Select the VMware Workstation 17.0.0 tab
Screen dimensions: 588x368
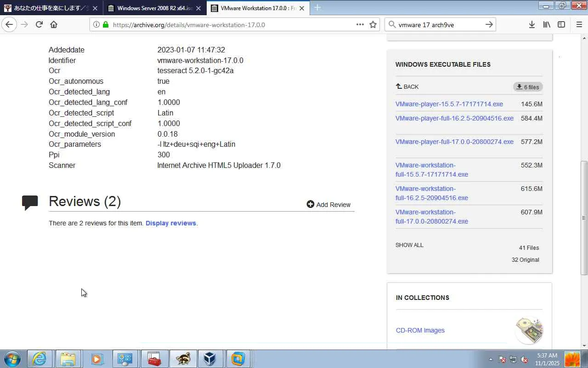[x=258, y=8]
